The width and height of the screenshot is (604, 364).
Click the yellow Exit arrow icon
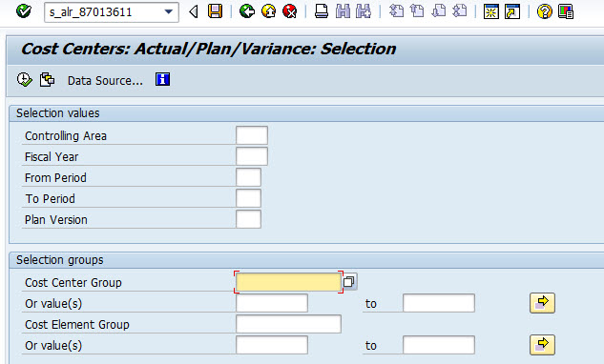pos(268,11)
